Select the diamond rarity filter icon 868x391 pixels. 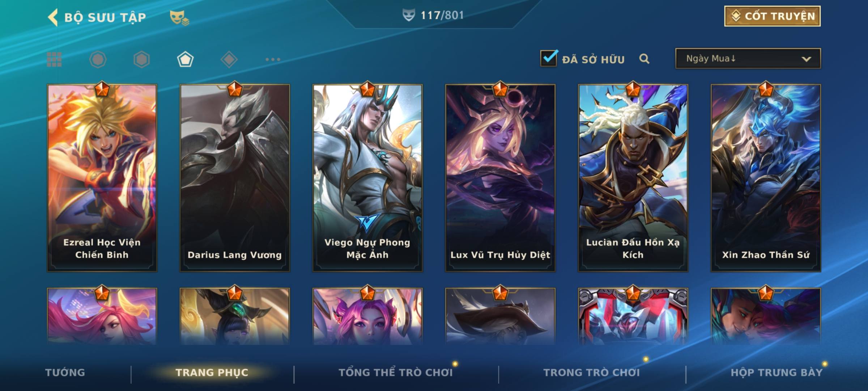(229, 59)
